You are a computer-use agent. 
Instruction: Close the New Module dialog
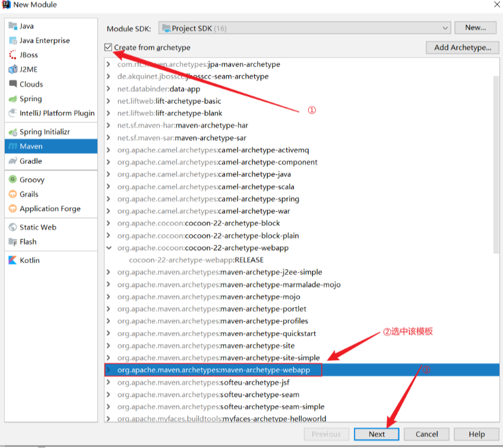click(x=497, y=4)
